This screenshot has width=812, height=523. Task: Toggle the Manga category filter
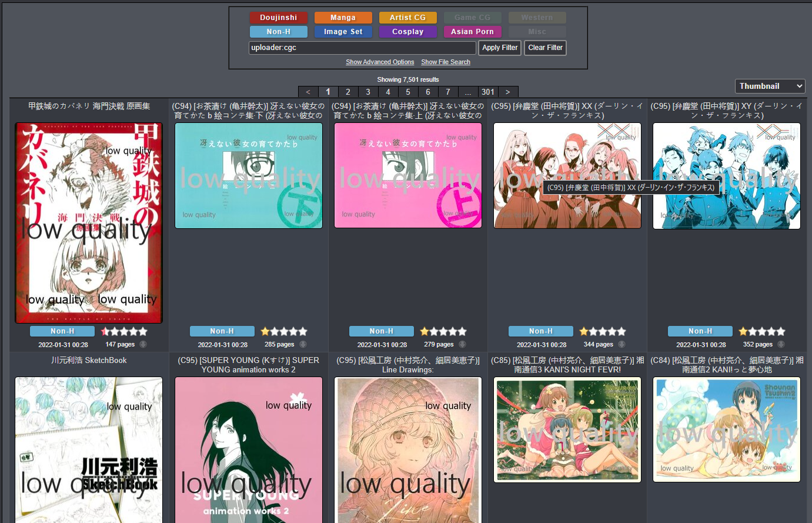[343, 18]
